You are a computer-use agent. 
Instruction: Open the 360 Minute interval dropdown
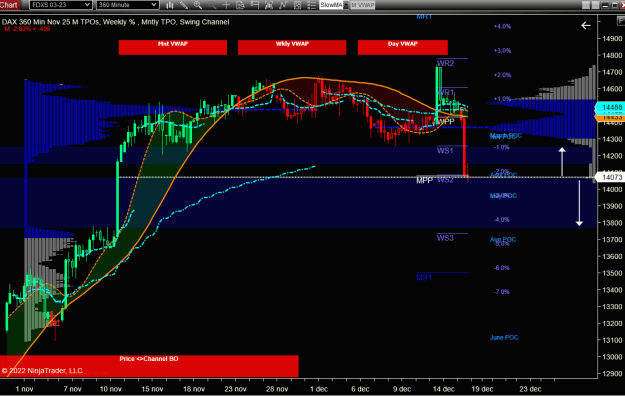(x=128, y=5)
